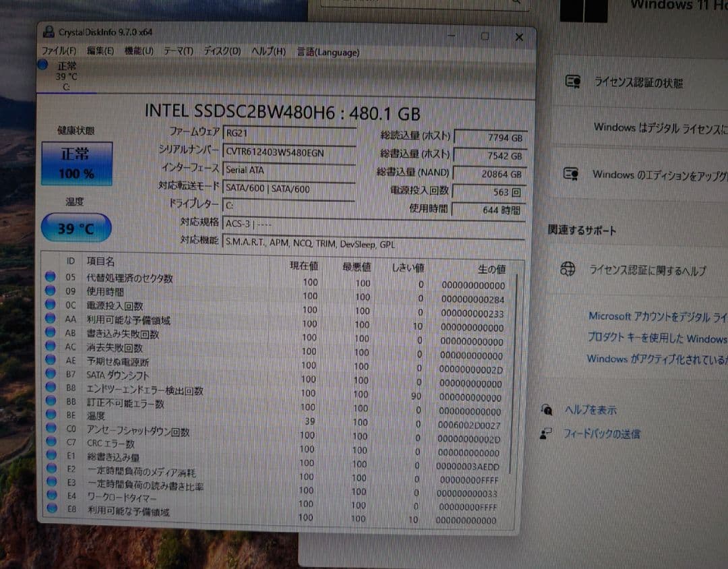728x569 pixels.
Task: Click the features field S.M.A.R.T., APM, NCQ, TRIM
Action: (x=373, y=243)
